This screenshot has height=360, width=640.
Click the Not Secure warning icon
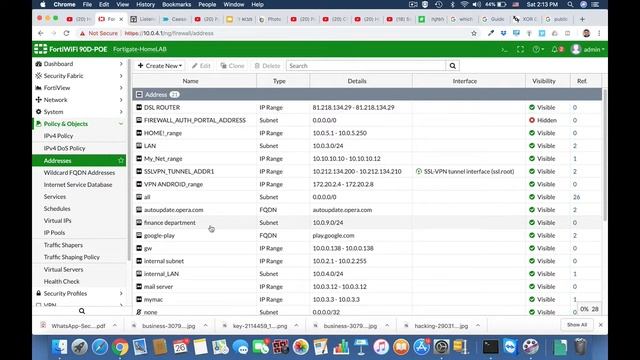click(x=82, y=33)
